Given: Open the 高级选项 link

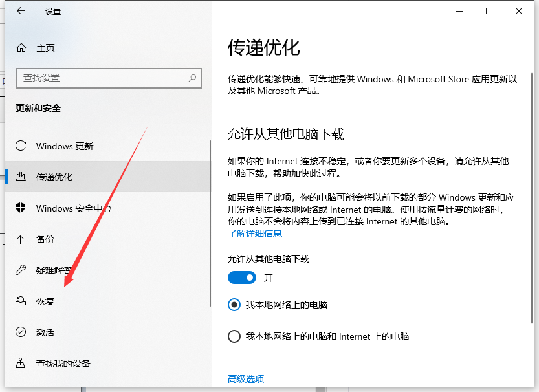Looking at the screenshot, I should pyautogui.click(x=246, y=379).
